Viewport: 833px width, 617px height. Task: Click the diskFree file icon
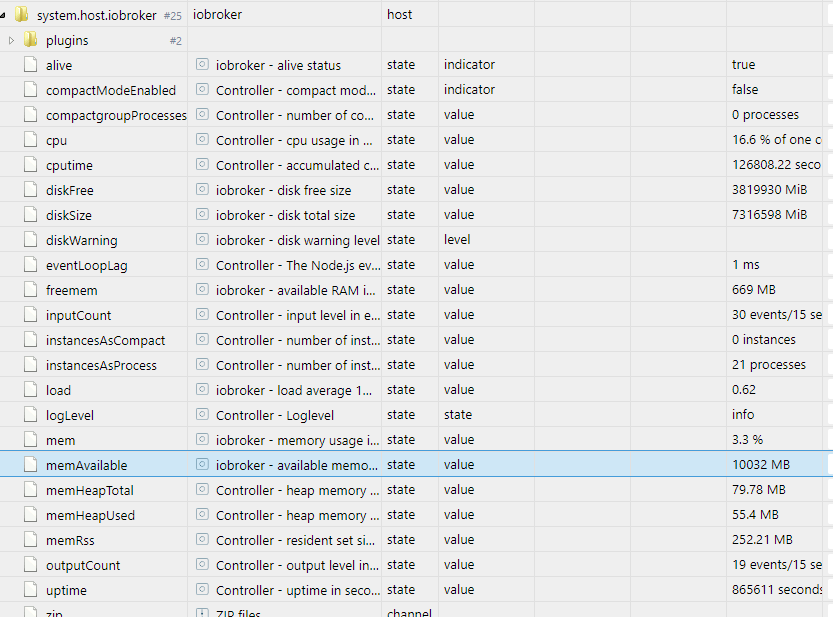[x=31, y=190]
